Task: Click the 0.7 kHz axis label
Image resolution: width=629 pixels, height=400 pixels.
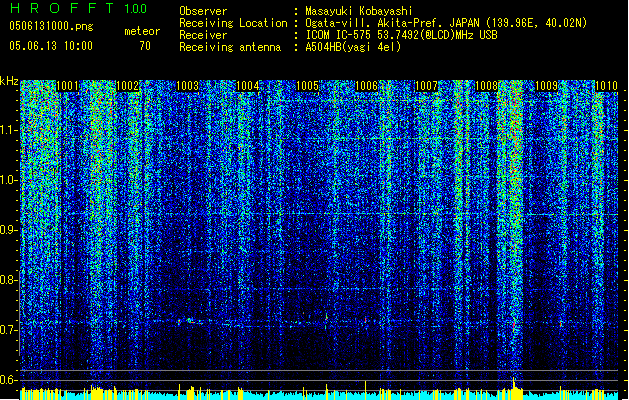Action: pos(8,330)
